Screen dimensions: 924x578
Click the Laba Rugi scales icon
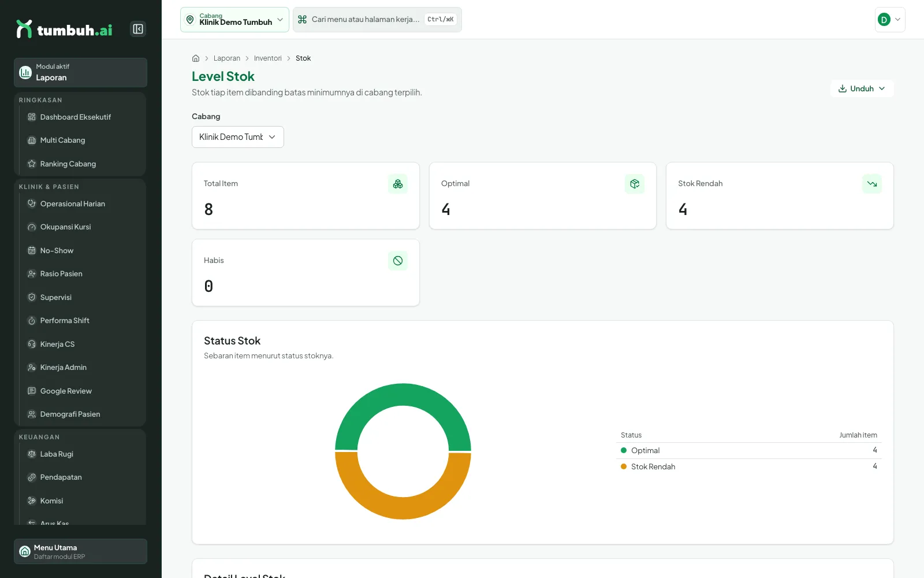pyautogui.click(x=32, y=454)
